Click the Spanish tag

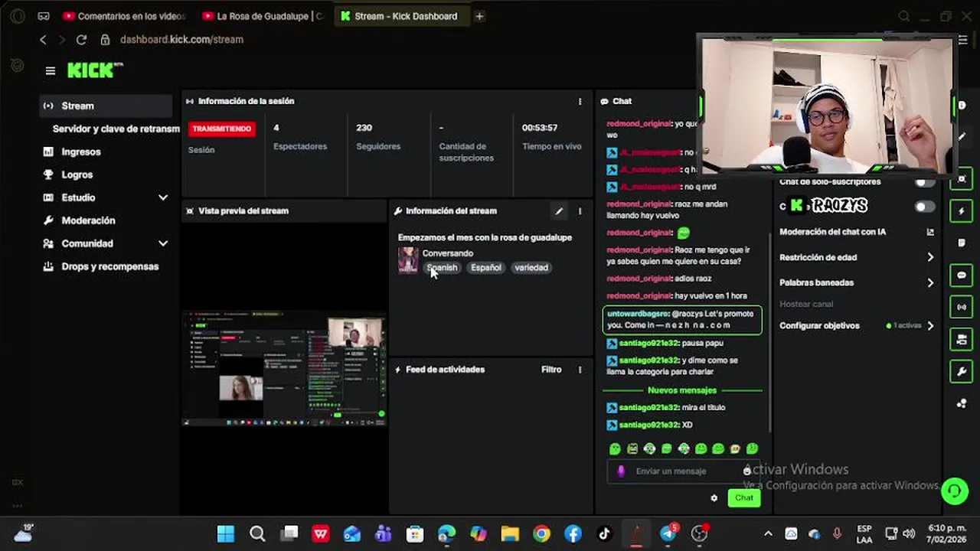pos(442,268)
